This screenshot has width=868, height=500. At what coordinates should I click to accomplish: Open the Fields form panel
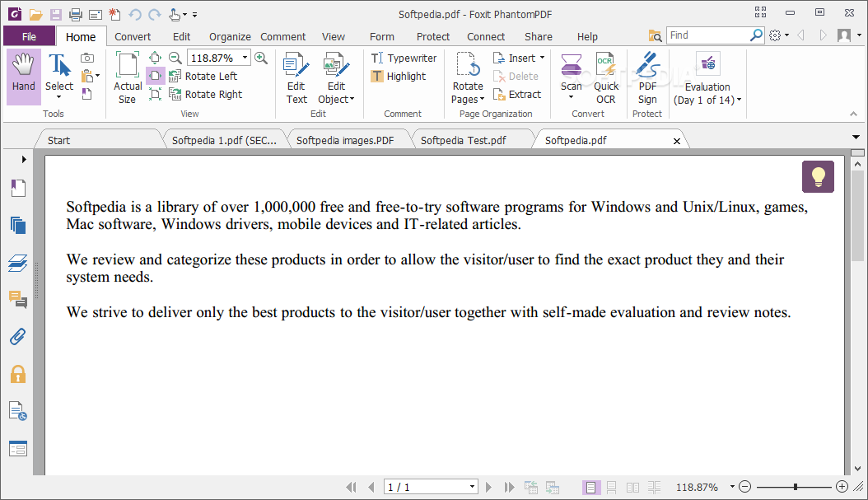coord(18,449)
